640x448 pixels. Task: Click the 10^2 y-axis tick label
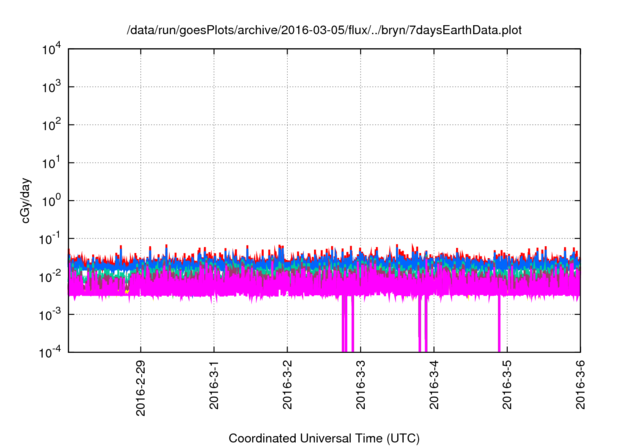click(51, 125)
